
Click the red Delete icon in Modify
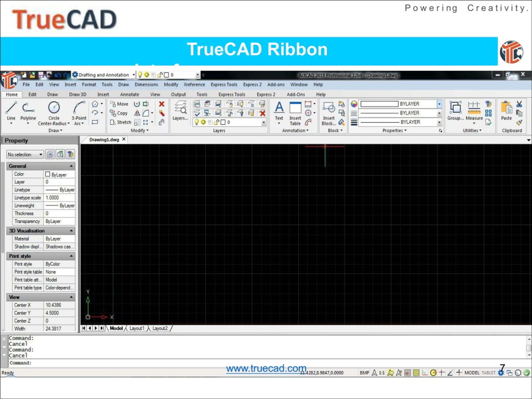(162, 104)
